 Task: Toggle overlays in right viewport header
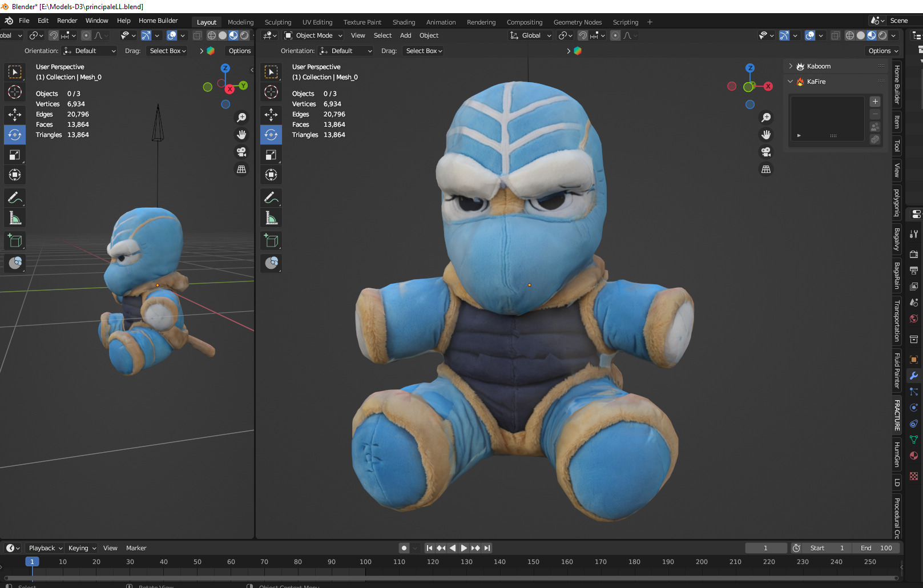tap(810, 35)
